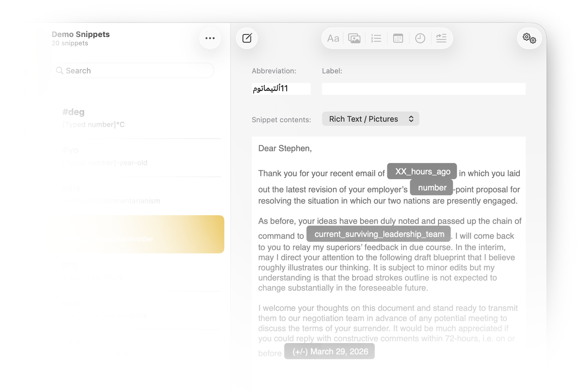Insert a date placeholder via the calendar icon

(398, 38)
